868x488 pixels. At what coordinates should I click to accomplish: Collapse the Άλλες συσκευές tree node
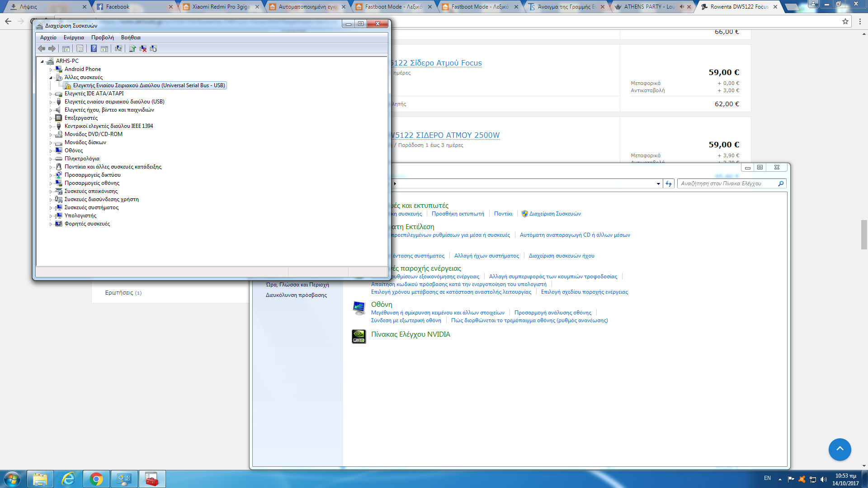coord(51,78)
